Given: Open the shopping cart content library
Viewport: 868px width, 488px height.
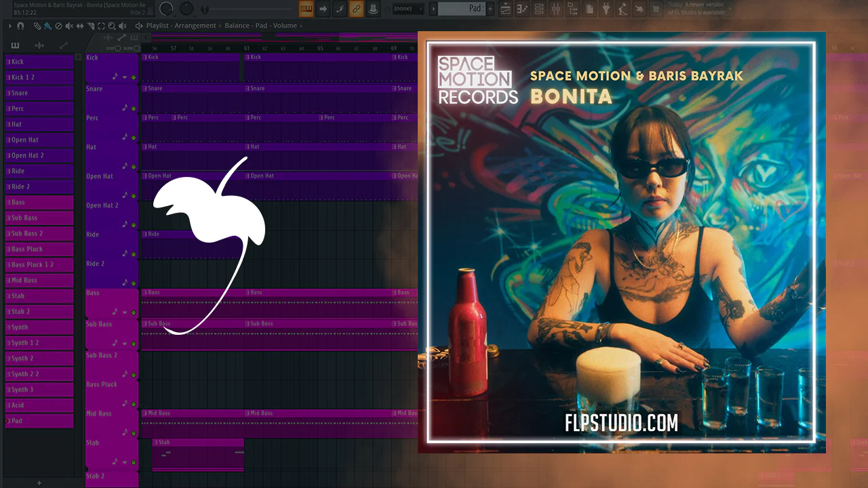Looking at the screenshot, I should coord(656,9).
